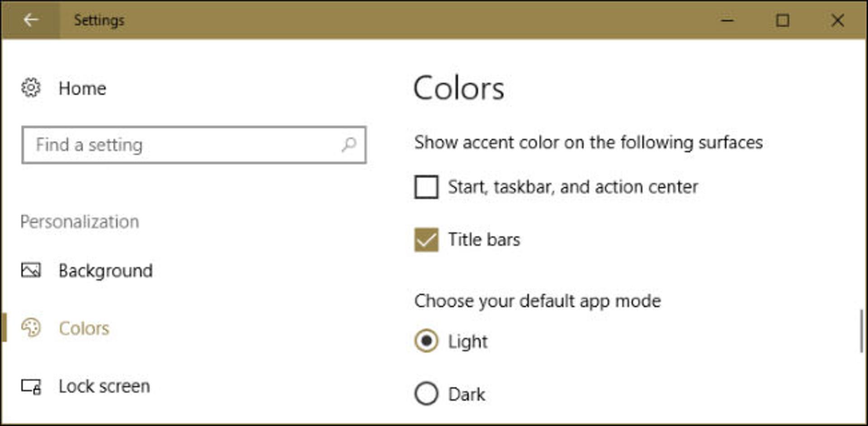
Task: Click the Settings window title text
Action: tap(99, 20)
